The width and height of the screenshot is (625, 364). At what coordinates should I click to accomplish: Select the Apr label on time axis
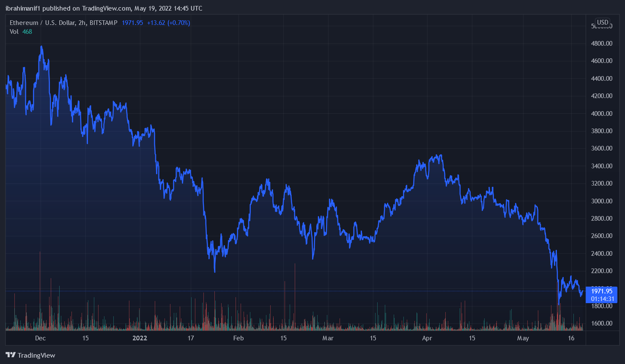427,338
